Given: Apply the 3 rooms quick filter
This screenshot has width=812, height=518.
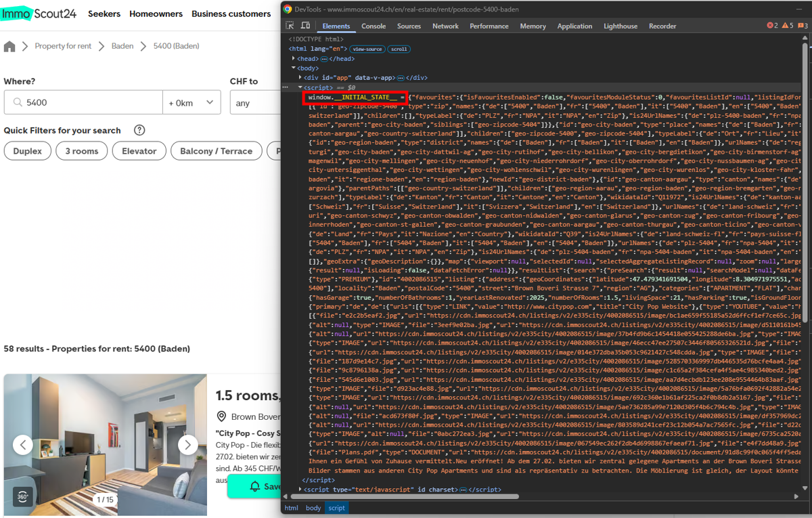Looking at the screenshot, I should (x=82, y=151).
